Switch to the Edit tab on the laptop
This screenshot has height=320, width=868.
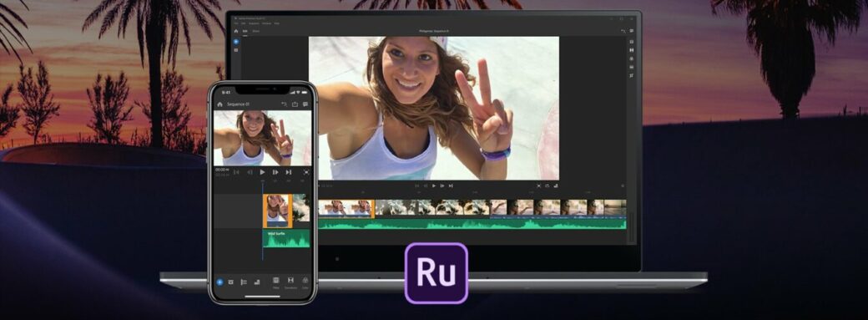(245, 32)
